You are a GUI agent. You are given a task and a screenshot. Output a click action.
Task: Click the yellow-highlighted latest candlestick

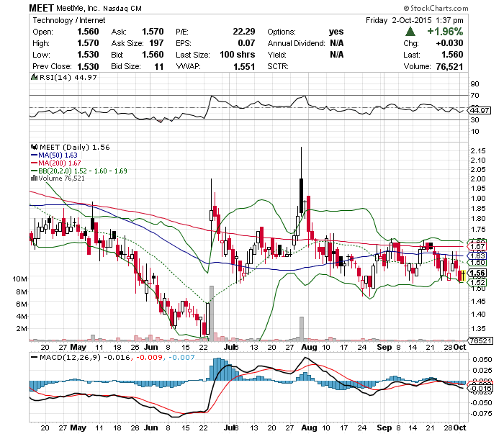coord(462,276)
